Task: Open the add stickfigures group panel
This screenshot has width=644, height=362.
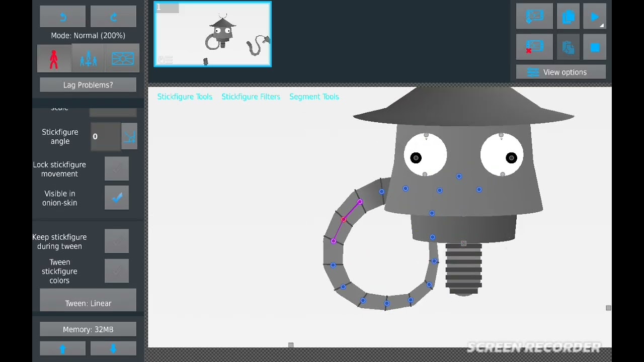Action: click(x=88, y=59)
